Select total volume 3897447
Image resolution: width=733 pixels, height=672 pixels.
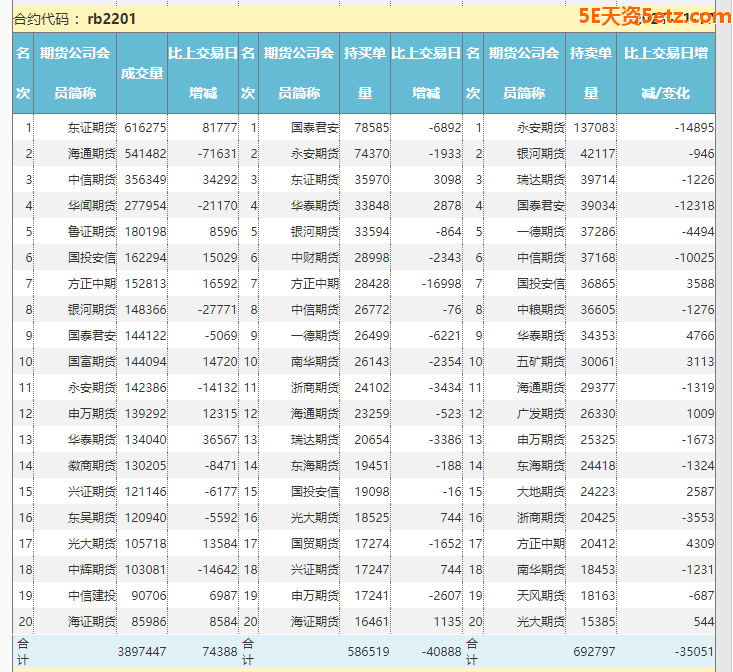[142, 651]
